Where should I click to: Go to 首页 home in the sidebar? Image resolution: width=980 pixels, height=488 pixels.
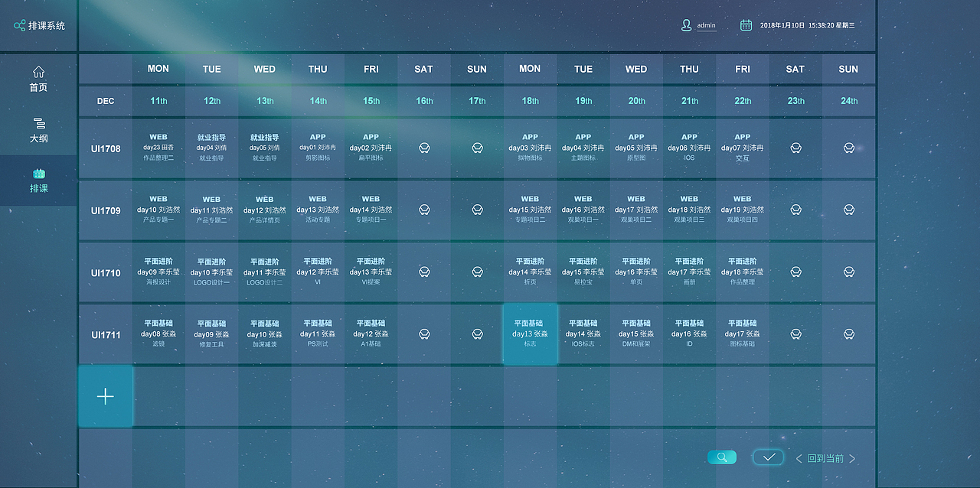pyautogui.click(x=38, y=80)
